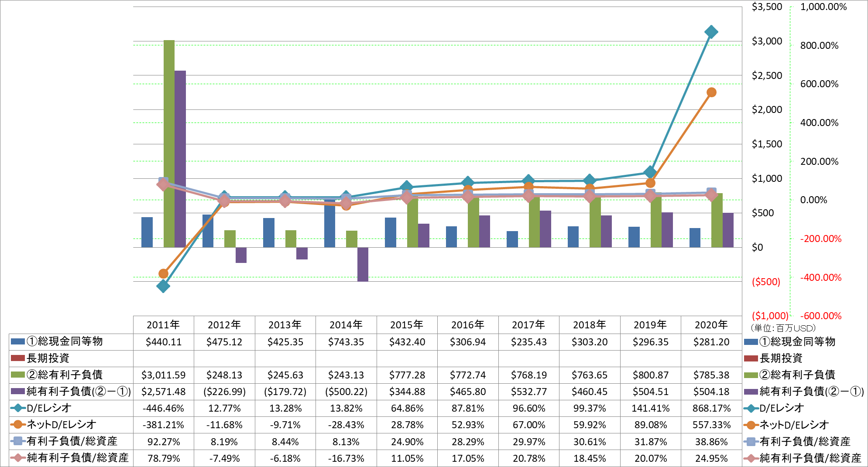Click the ネットD/Eレシオ orange circle legend marker at left
868x467 pixels.
tap(18, 425)
